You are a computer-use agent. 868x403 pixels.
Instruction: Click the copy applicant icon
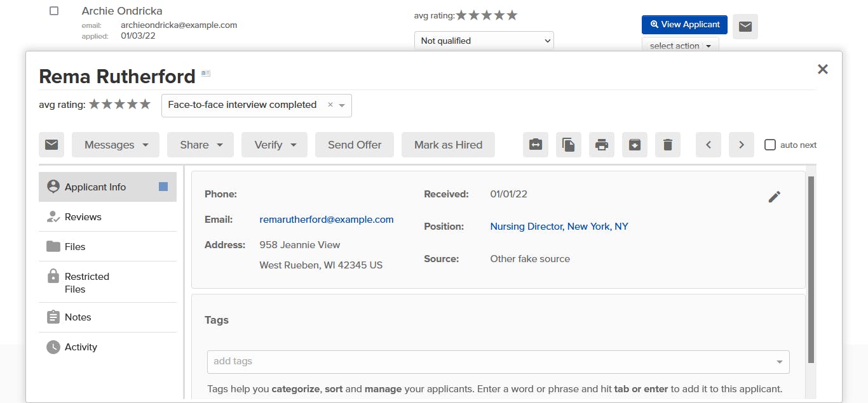pyautogui.click(x=569, y=145)
